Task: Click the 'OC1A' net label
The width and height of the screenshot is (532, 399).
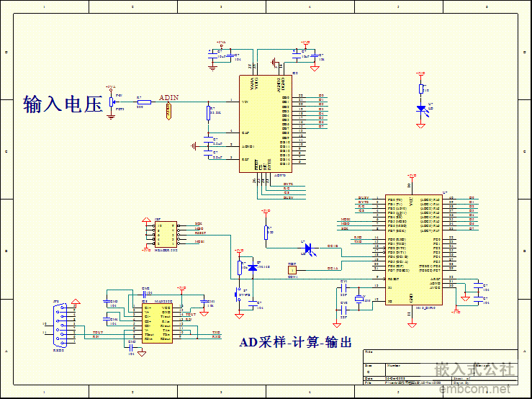Action: coord(333,269)
